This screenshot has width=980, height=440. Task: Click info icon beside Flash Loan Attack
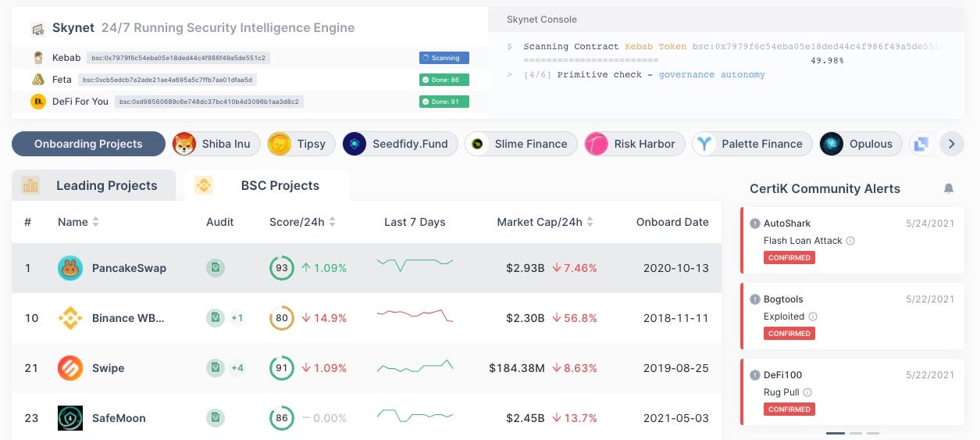(x=850, y=241)
